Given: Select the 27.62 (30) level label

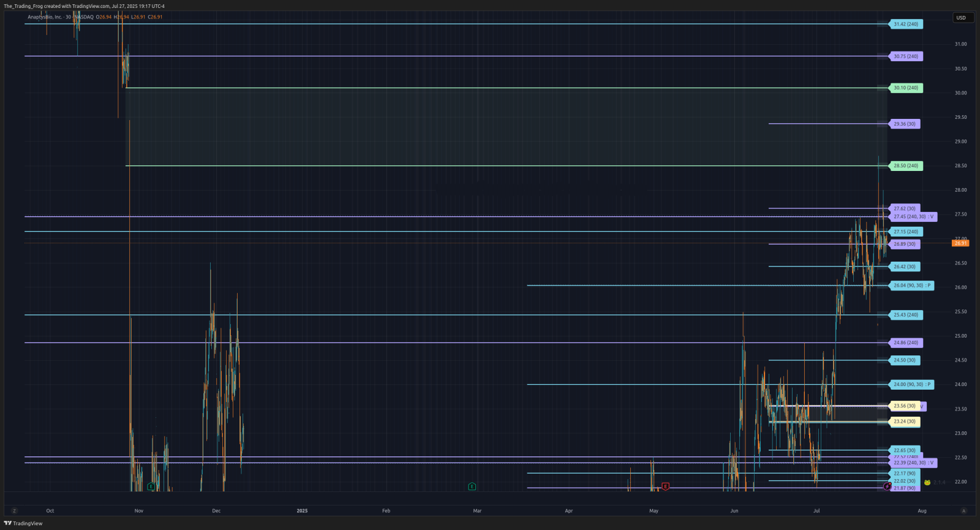Looking at the screenshot, I should tap(904, 208).
